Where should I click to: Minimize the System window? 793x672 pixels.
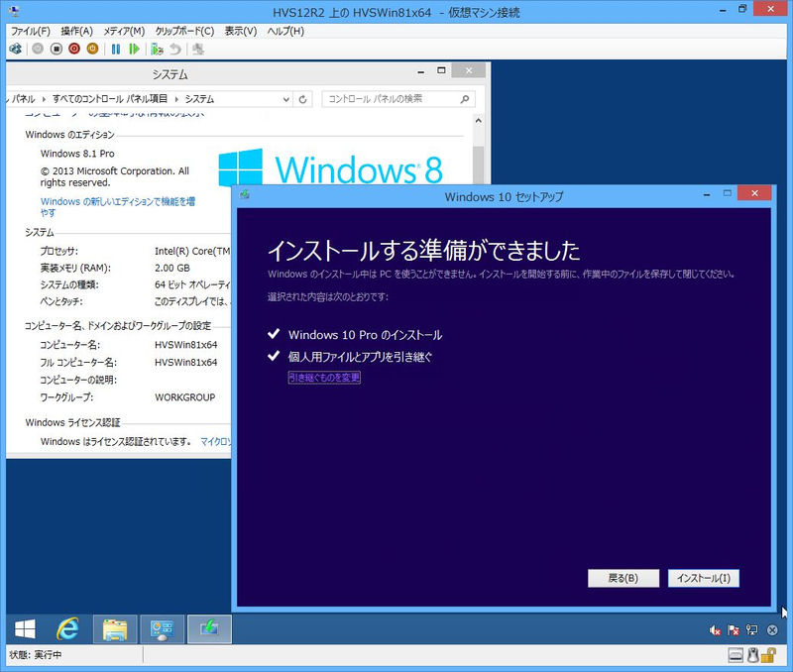click(420, 71)
